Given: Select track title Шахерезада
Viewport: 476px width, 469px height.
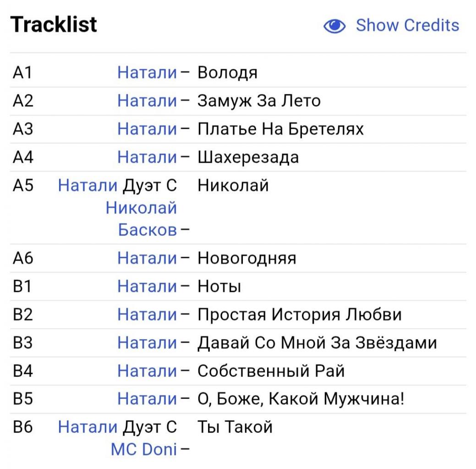Looking at the screenshot, I should (248, 158).
